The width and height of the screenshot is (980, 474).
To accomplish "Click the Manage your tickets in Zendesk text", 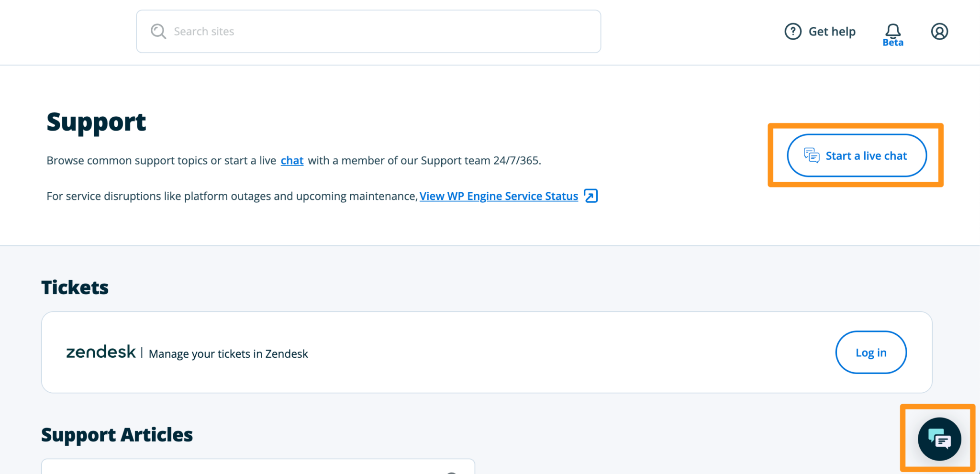I will tap(228, 353).
